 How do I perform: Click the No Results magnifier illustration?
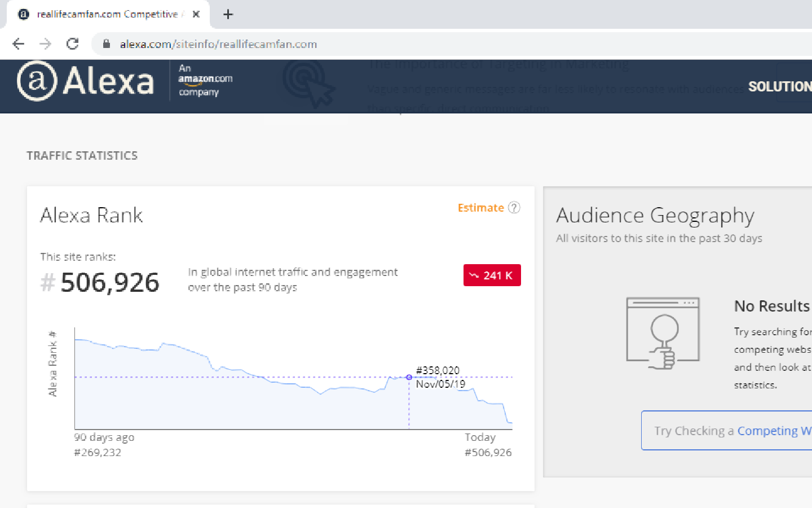[663, 333]
